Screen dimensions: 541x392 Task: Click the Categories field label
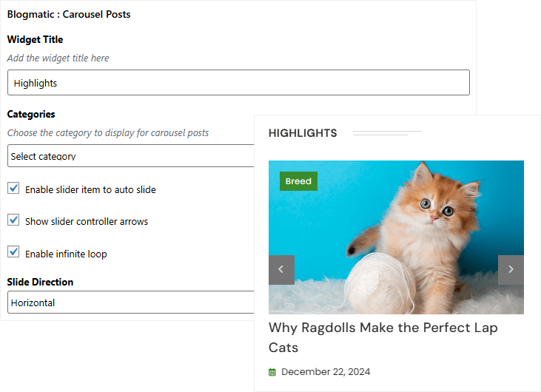click(31, 114)
